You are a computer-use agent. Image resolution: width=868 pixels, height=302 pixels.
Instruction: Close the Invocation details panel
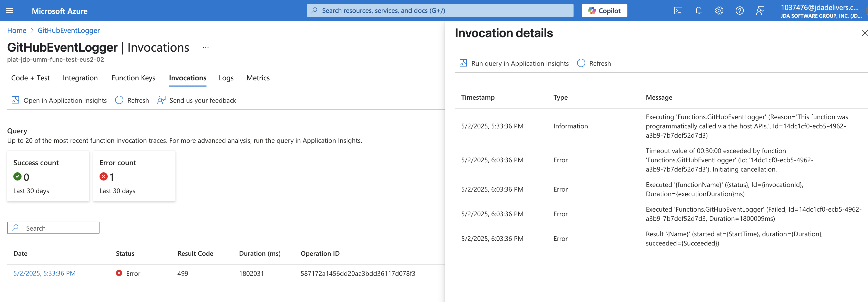[864, 33]
